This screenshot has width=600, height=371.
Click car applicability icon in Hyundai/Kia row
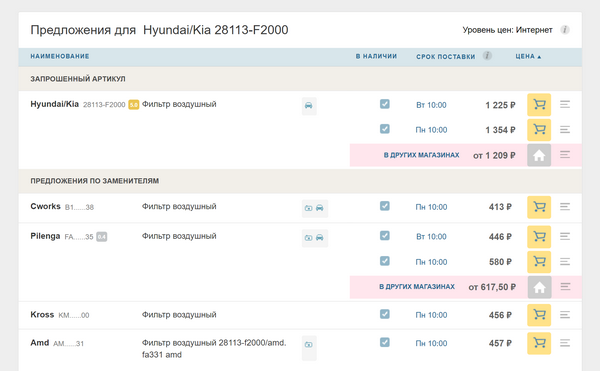point(309,106)
